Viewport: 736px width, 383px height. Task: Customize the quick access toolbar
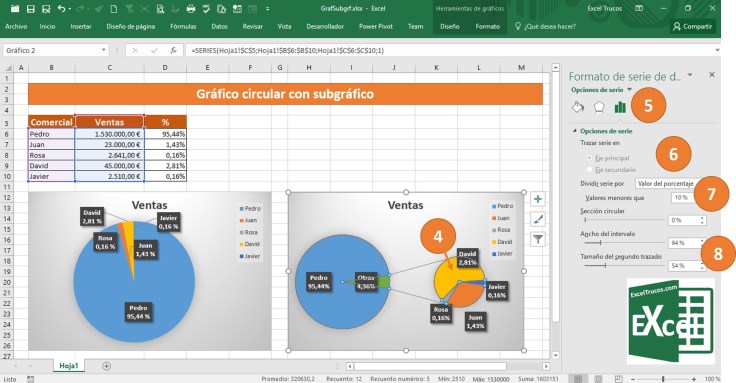point(268,8)
